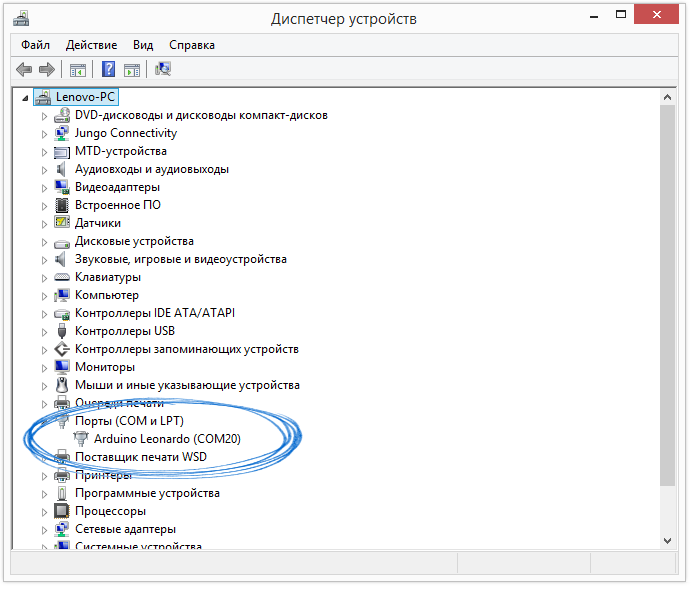This screenshot has width=700, height=600.
Task: Click the Back arrow toolbar button
Action: pos(24,69)
